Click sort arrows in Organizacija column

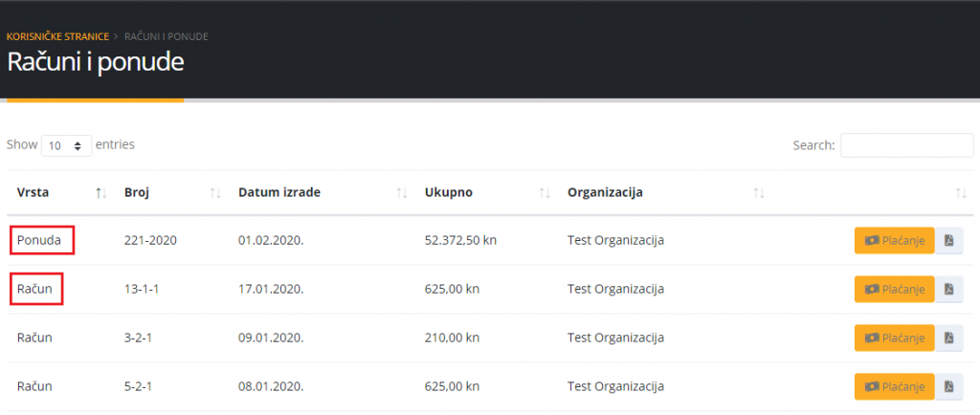pyautogui.click(x=758, y=193)
